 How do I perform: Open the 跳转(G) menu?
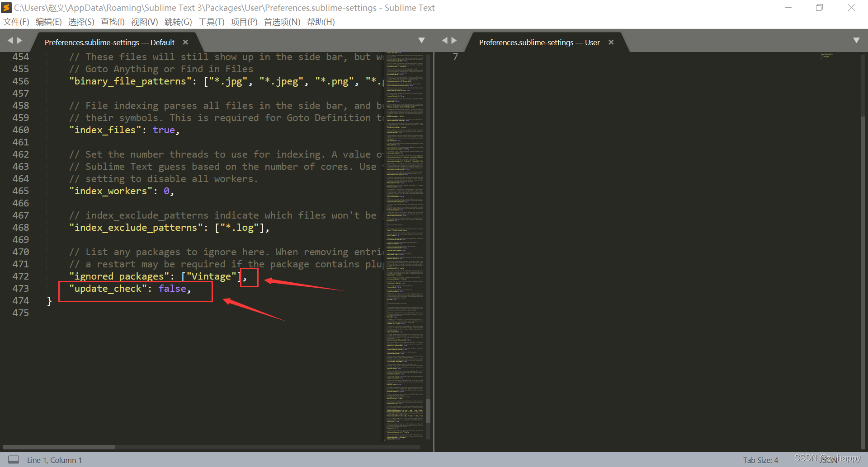point(178,22)
